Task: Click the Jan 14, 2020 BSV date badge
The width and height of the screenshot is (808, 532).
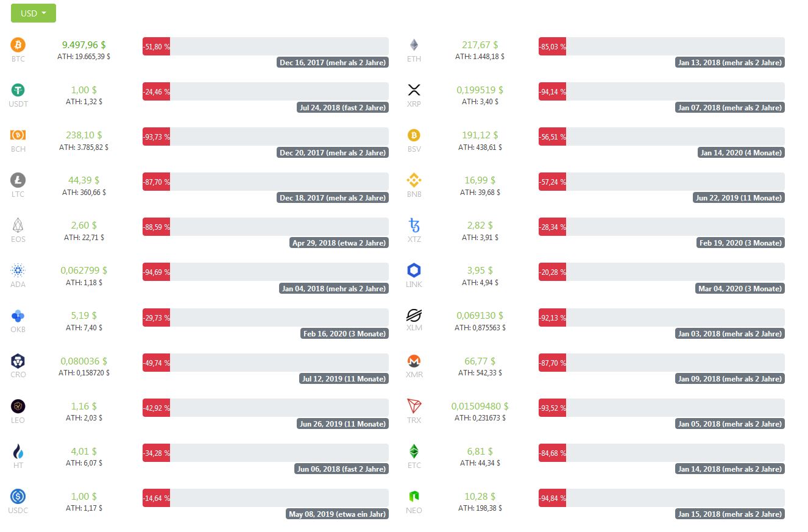Action: tap(741, 152)
